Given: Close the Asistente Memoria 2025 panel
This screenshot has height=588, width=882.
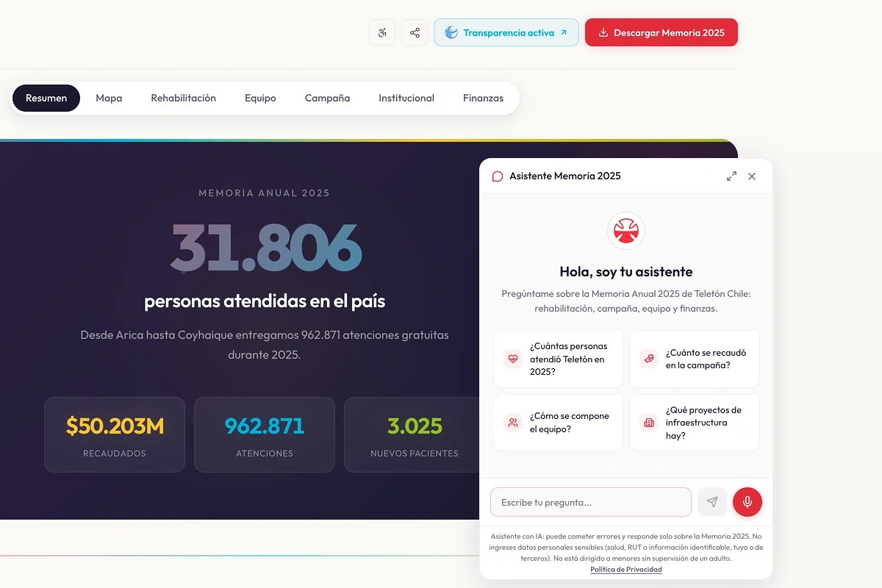Looking at the screenshot, I should click(x=752, y=176).
